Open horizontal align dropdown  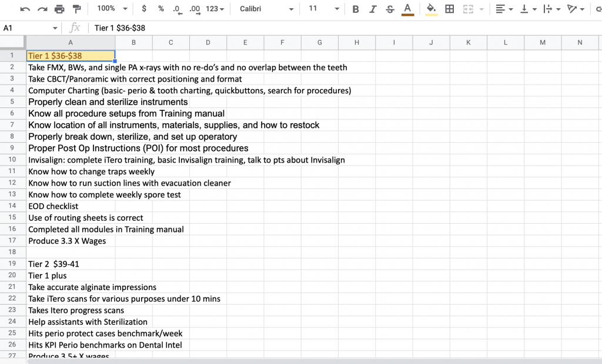(504, 9)
